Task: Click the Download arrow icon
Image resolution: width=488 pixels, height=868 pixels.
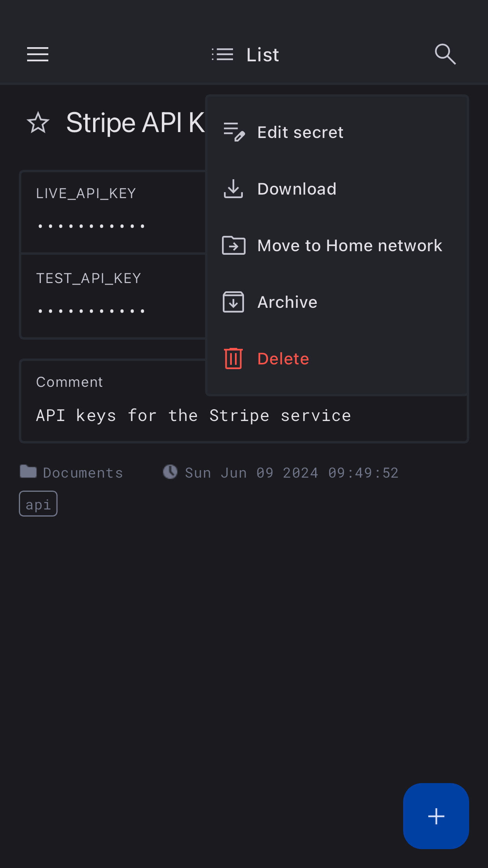Action: 233,189
